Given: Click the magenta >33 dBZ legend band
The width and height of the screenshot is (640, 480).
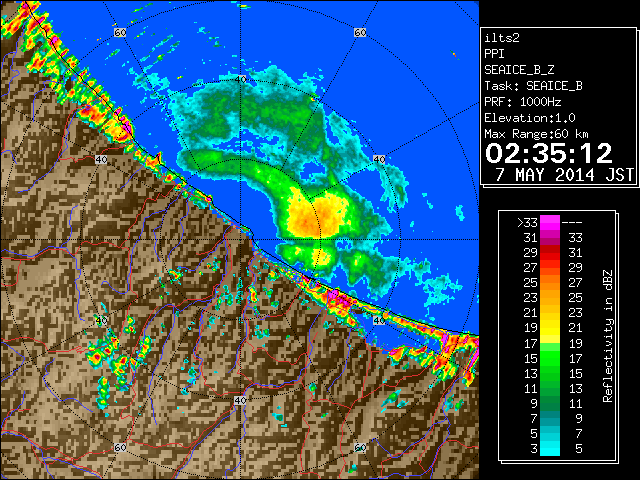Looking at the screenshot, I should (x=549, y=222).
